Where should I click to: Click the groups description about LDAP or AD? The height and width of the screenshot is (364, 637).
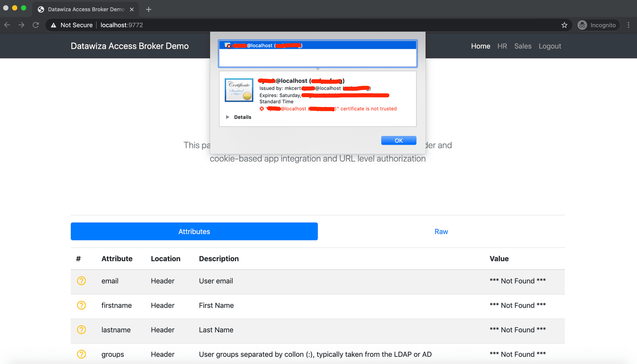(315, 354)
